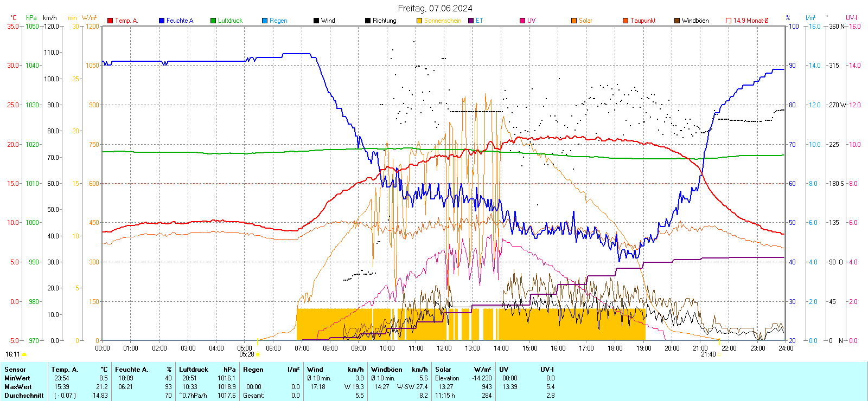
Task: Click the Richtung legend label
Action: [384, 21]
